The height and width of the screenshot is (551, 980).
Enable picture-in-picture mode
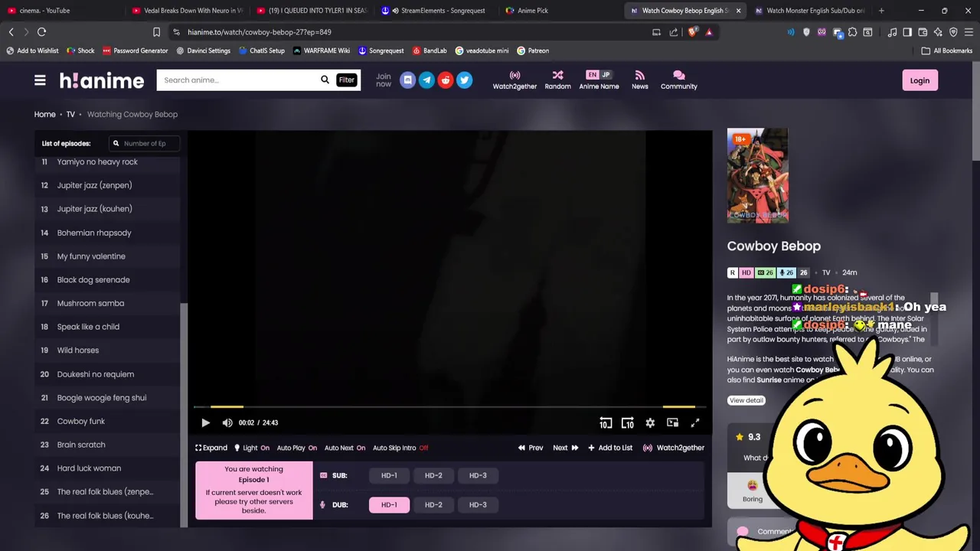[x=672, y=422]
